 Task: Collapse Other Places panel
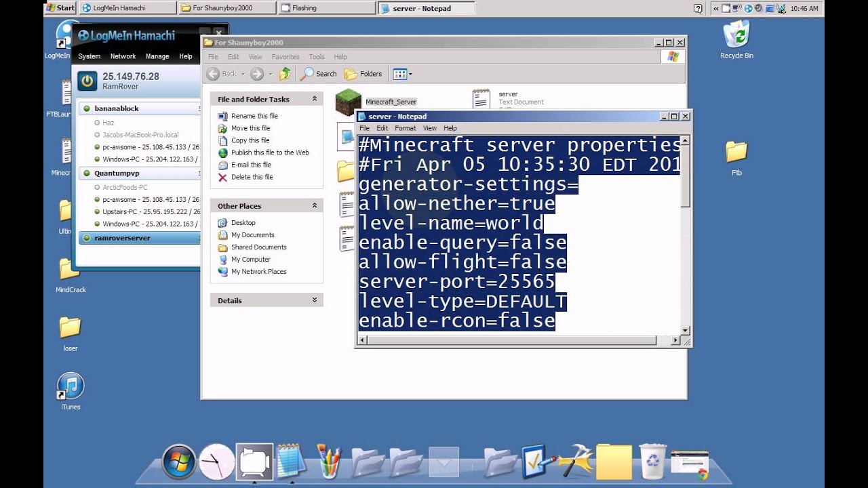314,205
